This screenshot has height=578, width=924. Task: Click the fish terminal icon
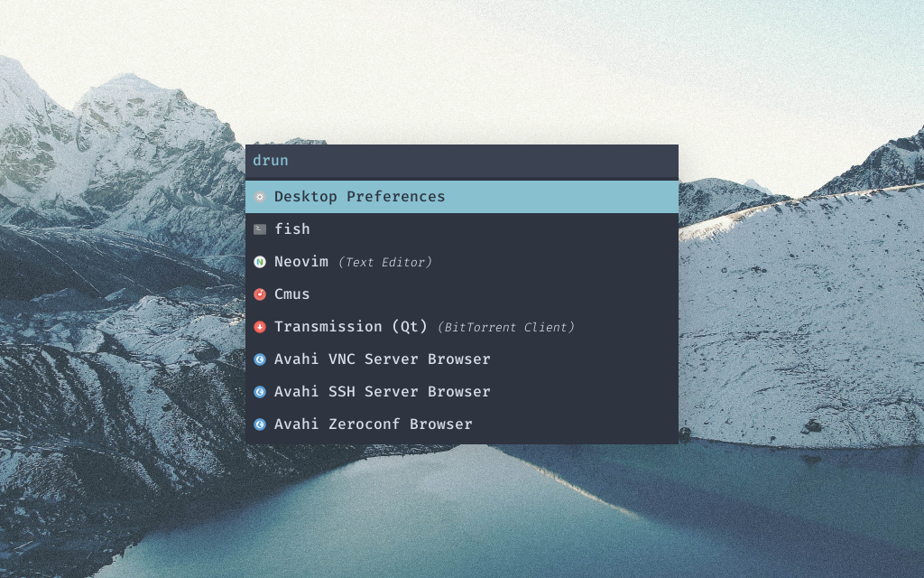260,229
